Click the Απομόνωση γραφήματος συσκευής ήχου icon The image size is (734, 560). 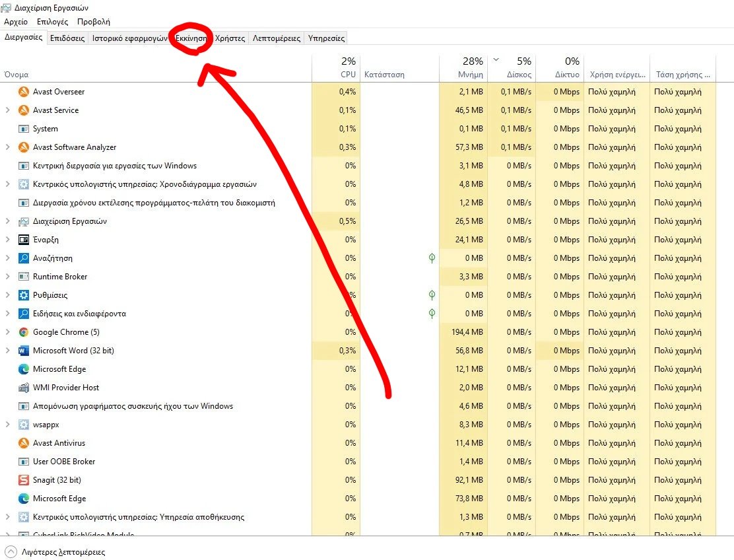(23, 406)
